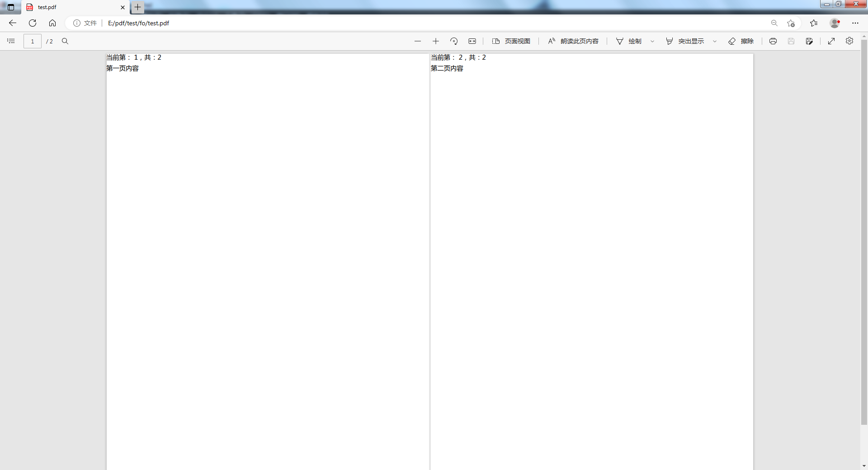Image resolution: width=868 pixels, height=470 pixels.
Task: Click the PDF search magnifier icon
Action: [65, 41]
